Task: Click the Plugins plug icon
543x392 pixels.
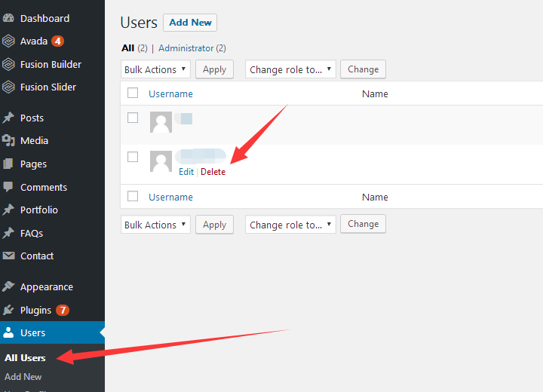Action: [8, 310]
